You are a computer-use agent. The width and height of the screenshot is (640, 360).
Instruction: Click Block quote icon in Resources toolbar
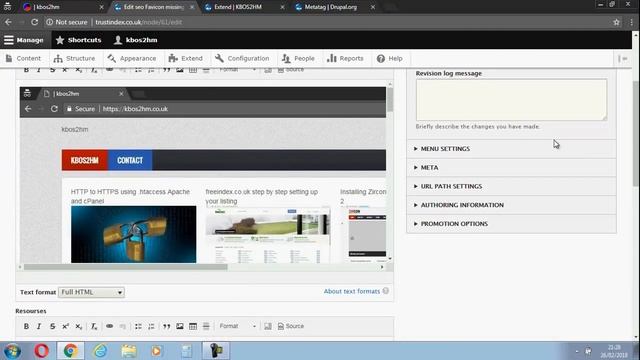coord(167,326)
